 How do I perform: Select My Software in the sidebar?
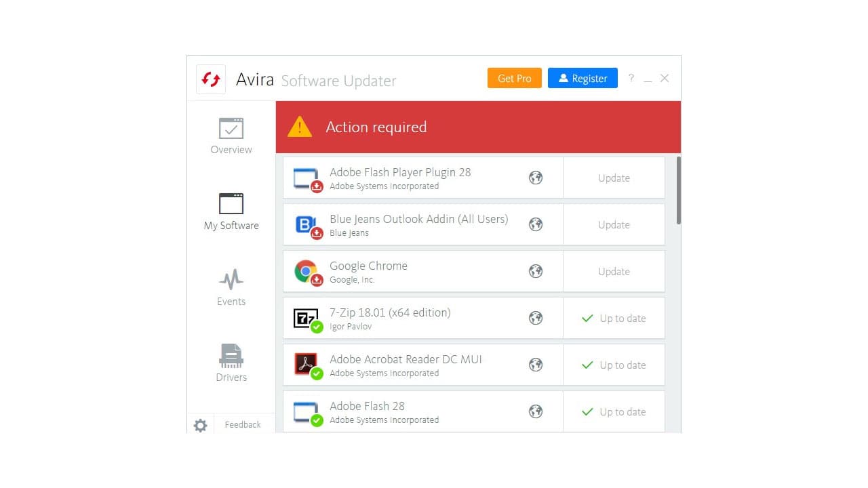click(x=231, y=210)
